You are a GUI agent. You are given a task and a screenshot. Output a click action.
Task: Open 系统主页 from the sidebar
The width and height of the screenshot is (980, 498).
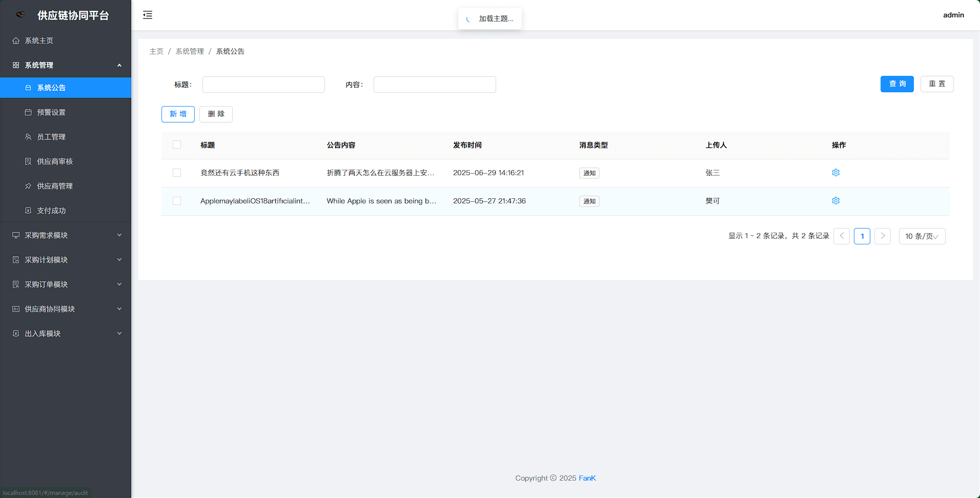click(39, 40)
